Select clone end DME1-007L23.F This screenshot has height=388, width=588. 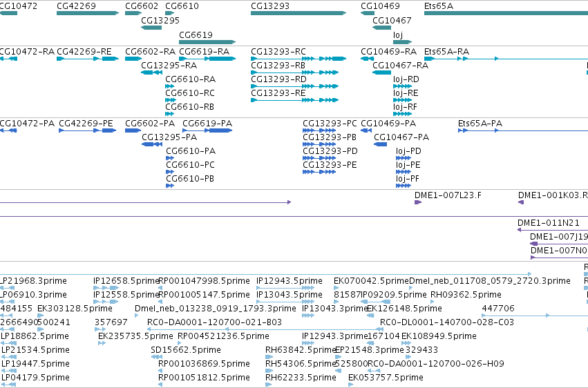pos(448,195)
